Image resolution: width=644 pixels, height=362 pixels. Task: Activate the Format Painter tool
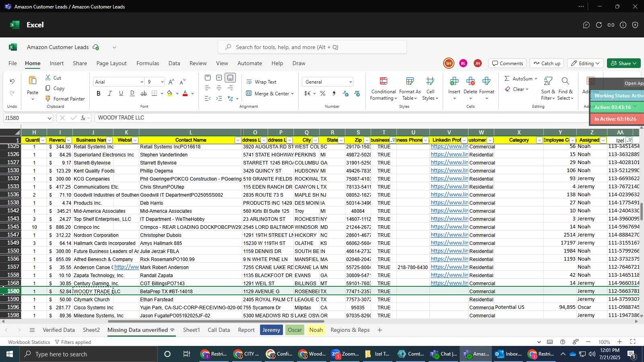click(x=65, y=99)
